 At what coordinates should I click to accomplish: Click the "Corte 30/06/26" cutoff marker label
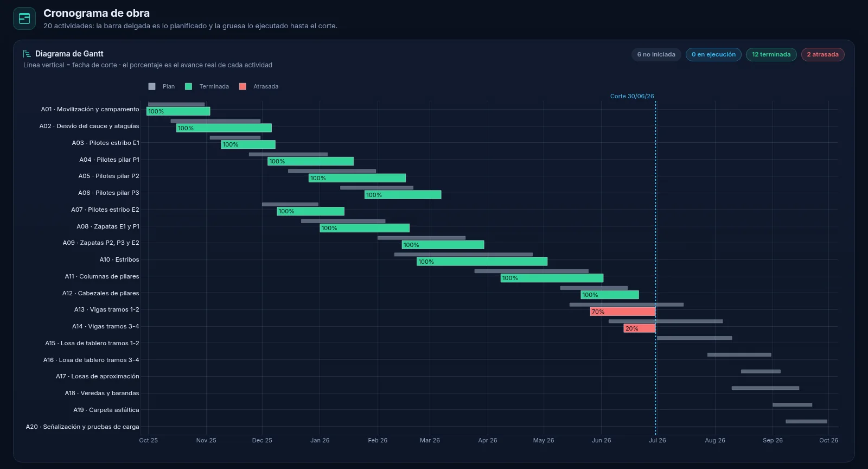[x=632, y=96]
